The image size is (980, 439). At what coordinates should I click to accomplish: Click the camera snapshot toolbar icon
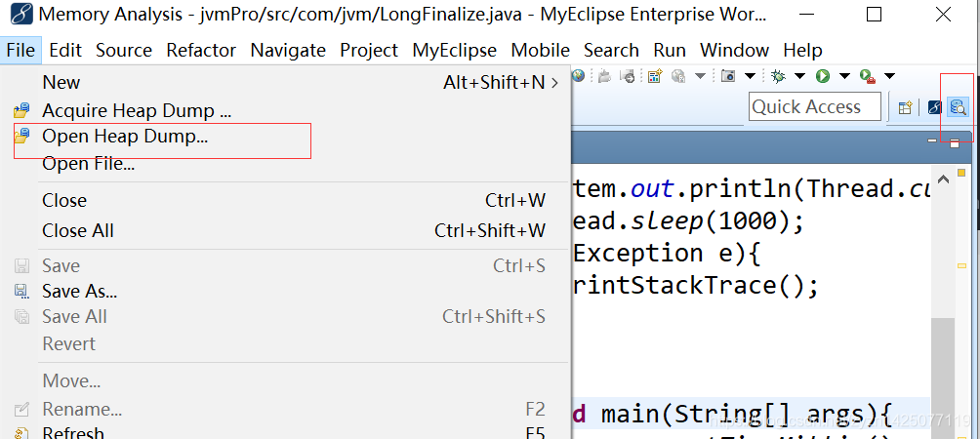tap(727, 75)
